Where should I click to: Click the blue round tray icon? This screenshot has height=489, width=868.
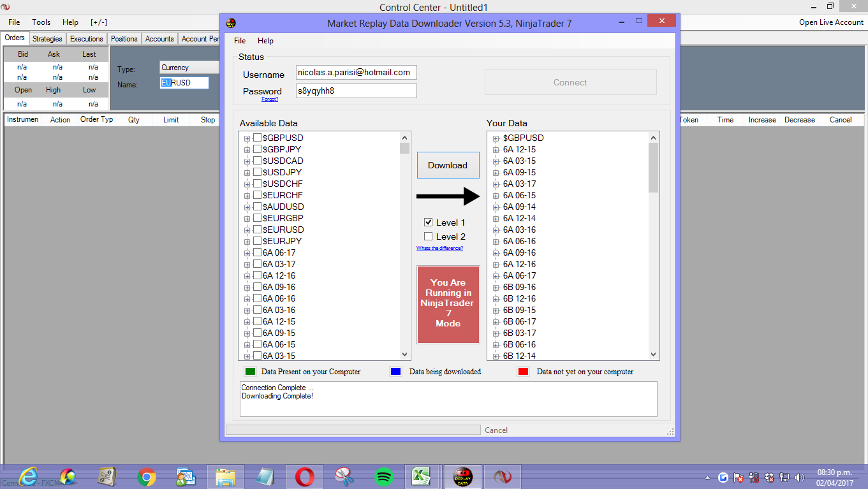pos(723,478)
